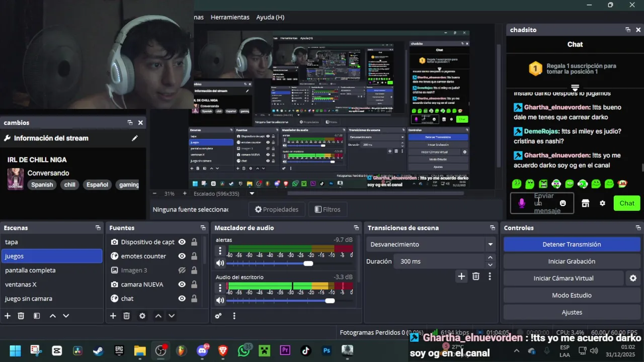The width and height of the screenshot is (644, 362).
Task: Select the Spanish stream tag
Action: (42, 185)
